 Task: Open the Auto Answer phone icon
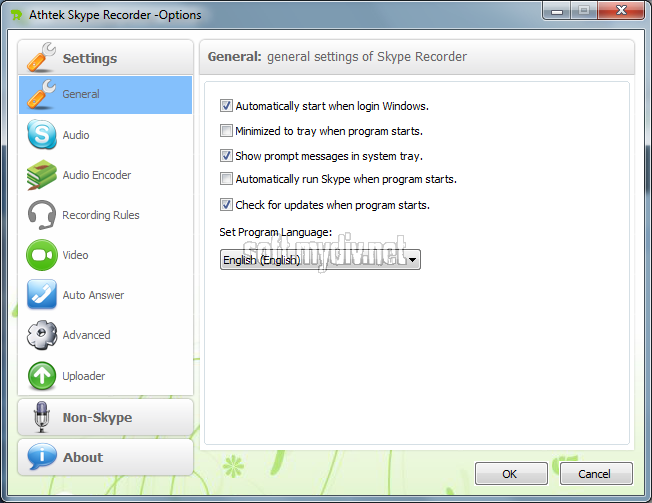pos(42,295)
